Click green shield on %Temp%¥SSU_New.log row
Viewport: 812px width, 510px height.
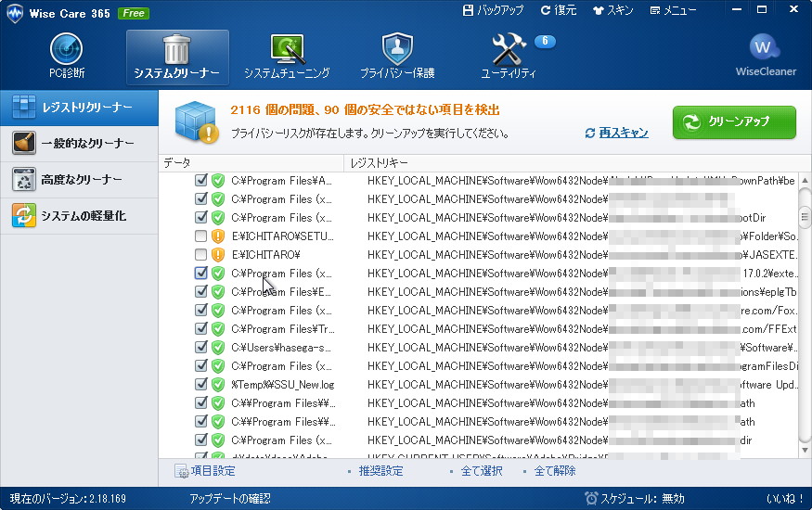point(218,384)
